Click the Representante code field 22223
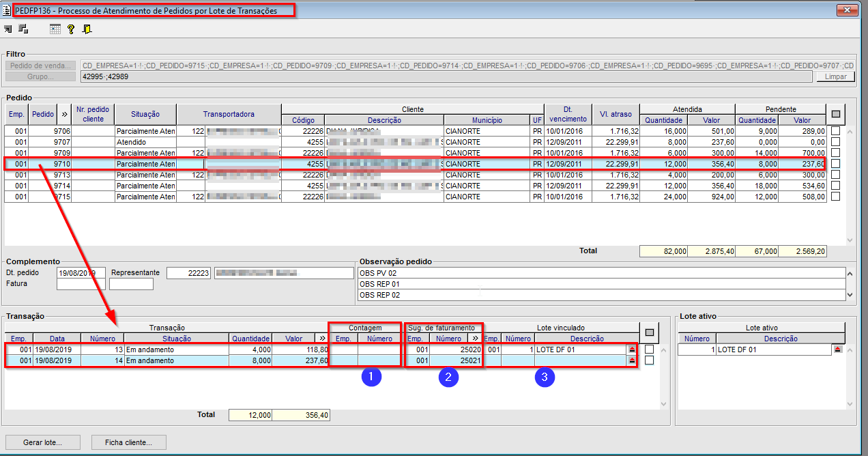The height and width of the screenshot is (456, 868). (189, 273)
